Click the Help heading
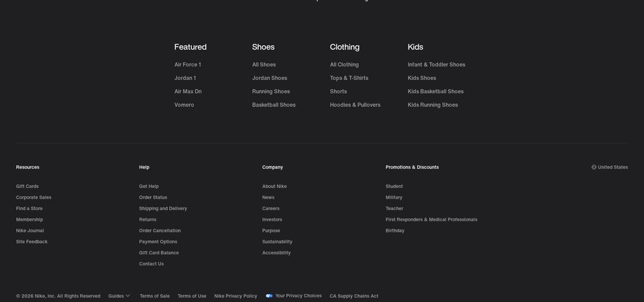The image size is (644, 302). (x=144, y=167)
